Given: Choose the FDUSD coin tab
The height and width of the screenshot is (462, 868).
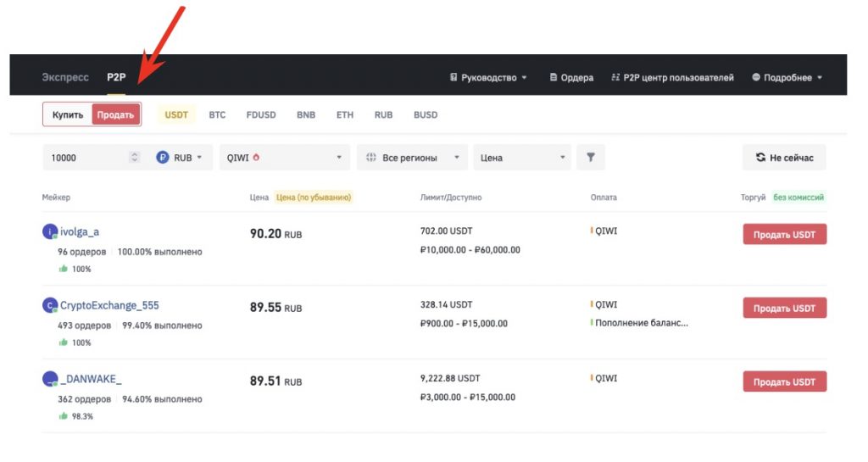Looking at the screenshot, I should (261, 114).
